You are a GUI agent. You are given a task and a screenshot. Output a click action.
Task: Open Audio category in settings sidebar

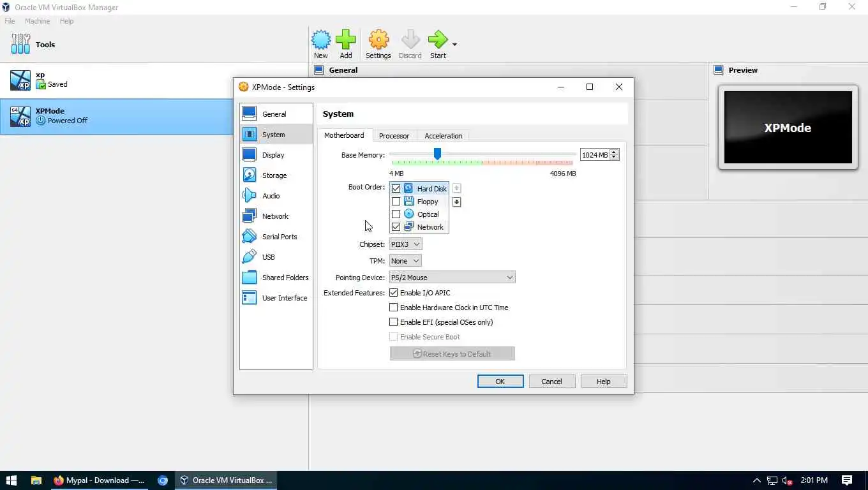click(276, 196)
